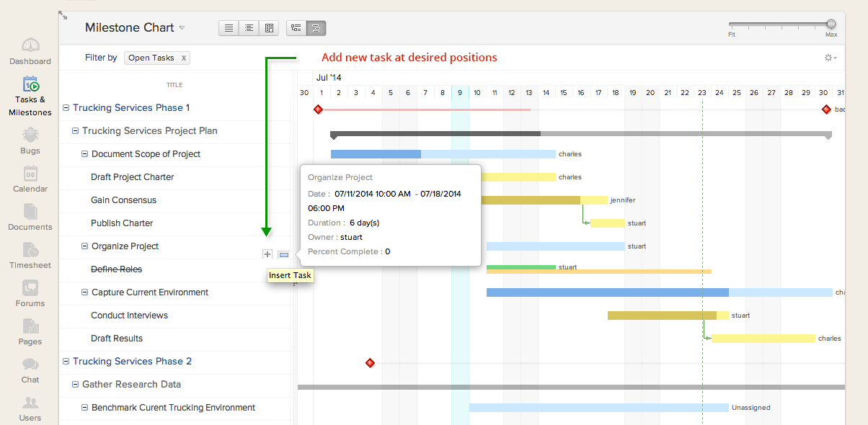Open the Forums section
868x425 pixels.
[x=30, y=293]
